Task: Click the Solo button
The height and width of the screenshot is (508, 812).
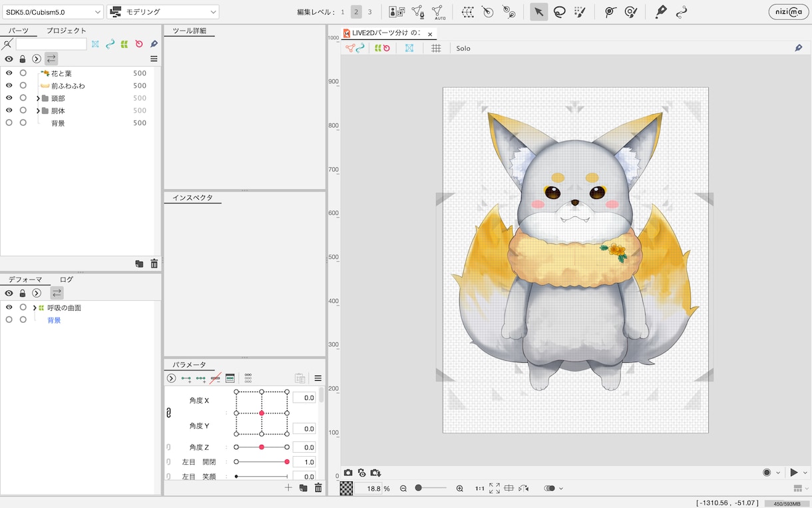Action: (463, 49)
